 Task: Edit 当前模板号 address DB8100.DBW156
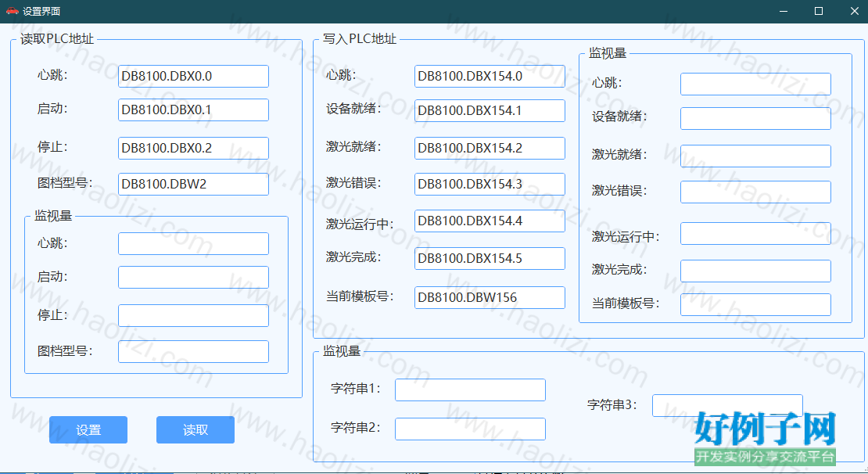point(490,298)
